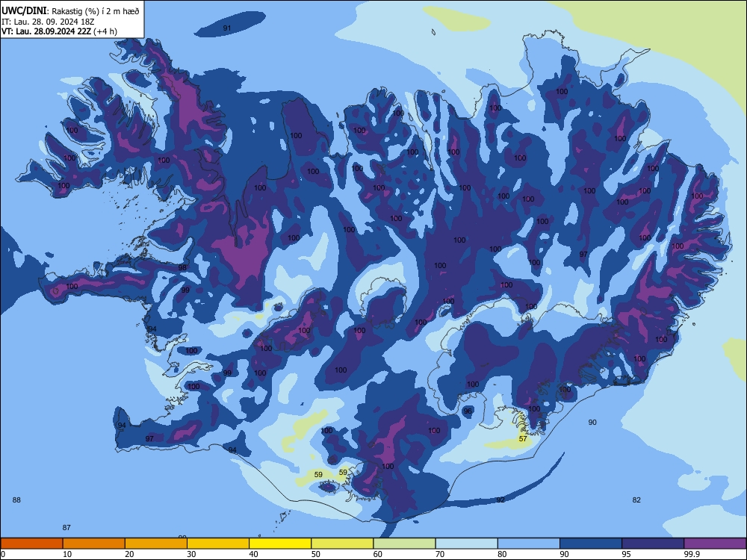The width and height of the screenshot is (747, 560).
Task: Click the 57 value in the yellow patch
Action: click(523, 438)
